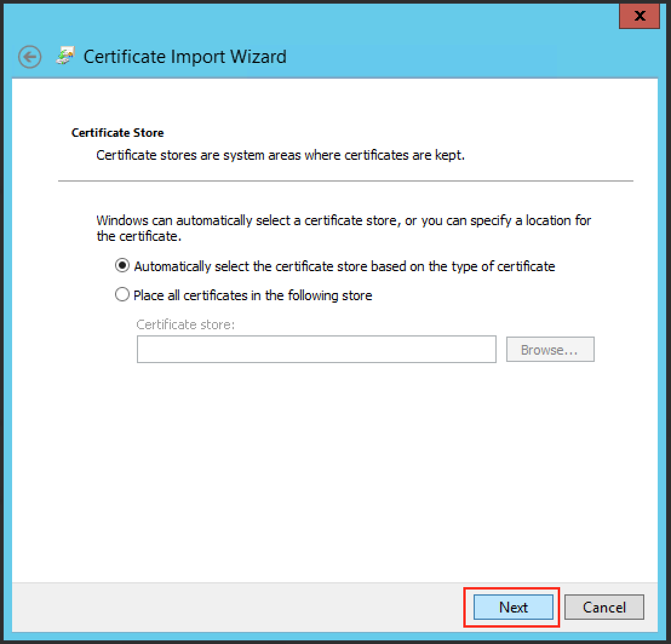Click the Certificate store text field
The width and height of the screenshot is (671, 644).
click(316, 350)
